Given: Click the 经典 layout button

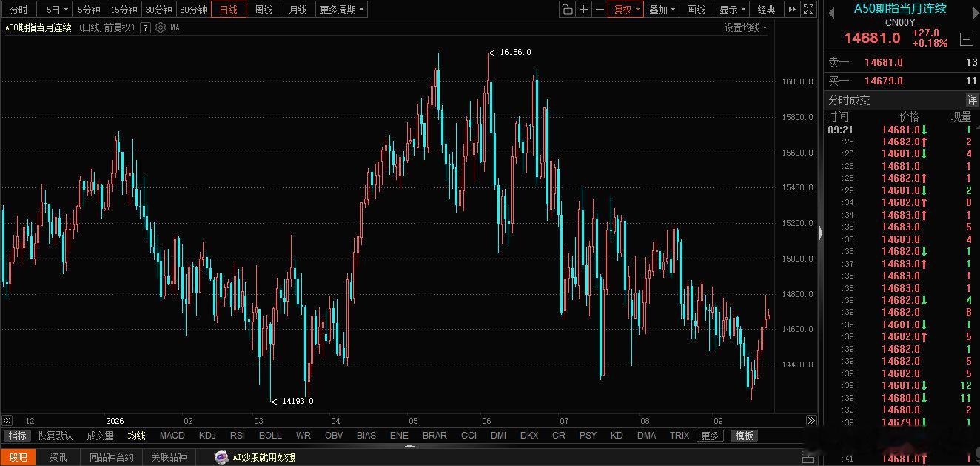Looking at the screenshot, I should (767, 10).
